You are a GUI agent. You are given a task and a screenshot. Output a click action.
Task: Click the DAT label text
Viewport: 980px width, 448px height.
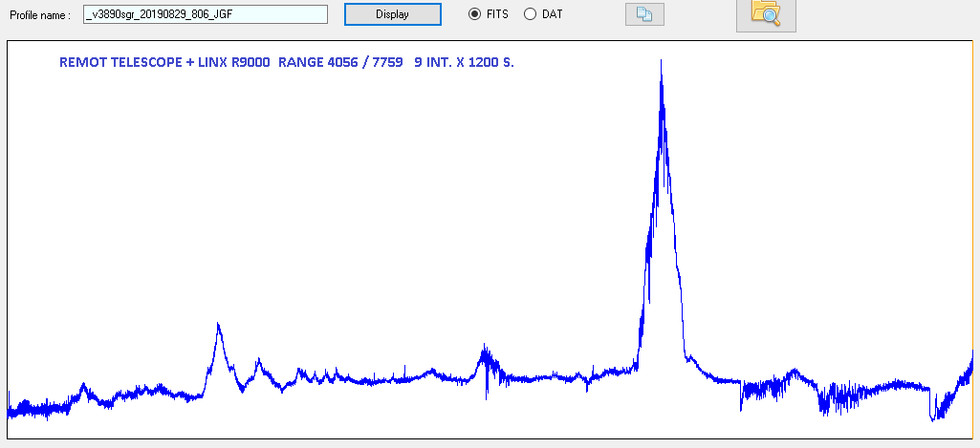click(x=552, y=14)
